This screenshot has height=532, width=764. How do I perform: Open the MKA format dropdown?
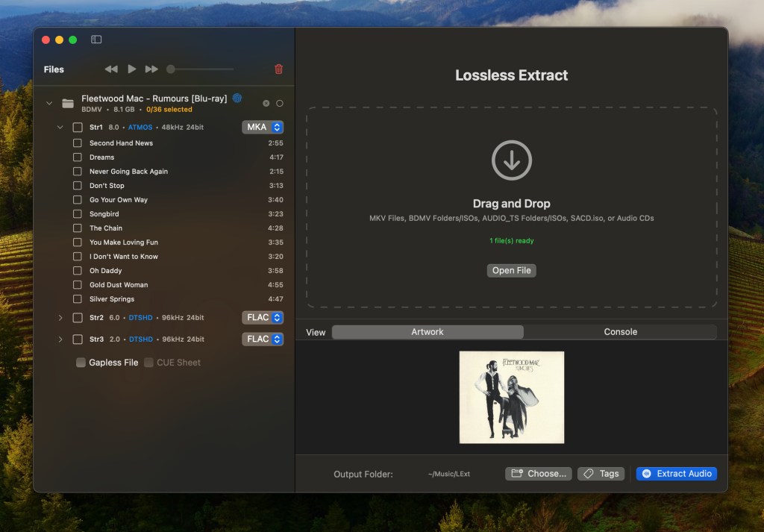tap(263, 128)
